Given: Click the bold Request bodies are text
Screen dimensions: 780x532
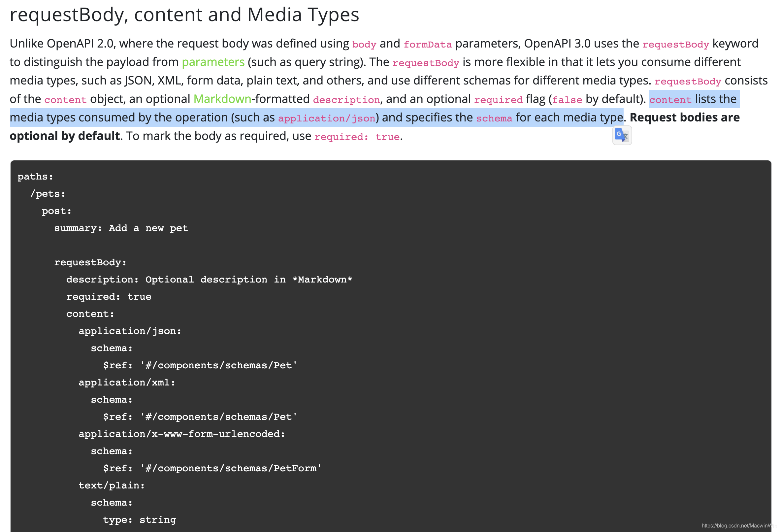Looking at the screenshot, I should pyautogui.click(x=684, y=117).
